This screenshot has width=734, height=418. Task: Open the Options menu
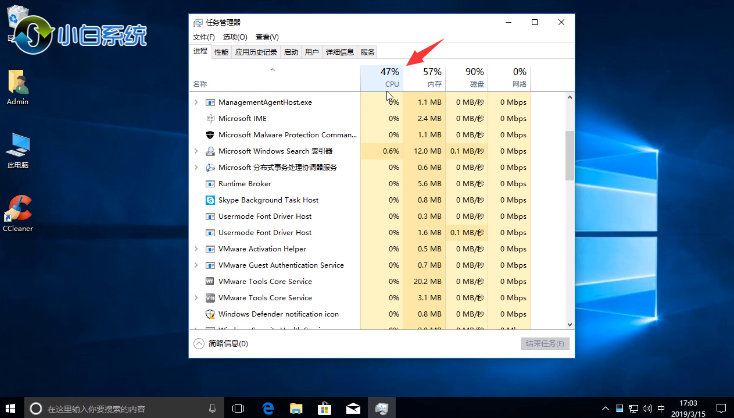tap(235, 37)
